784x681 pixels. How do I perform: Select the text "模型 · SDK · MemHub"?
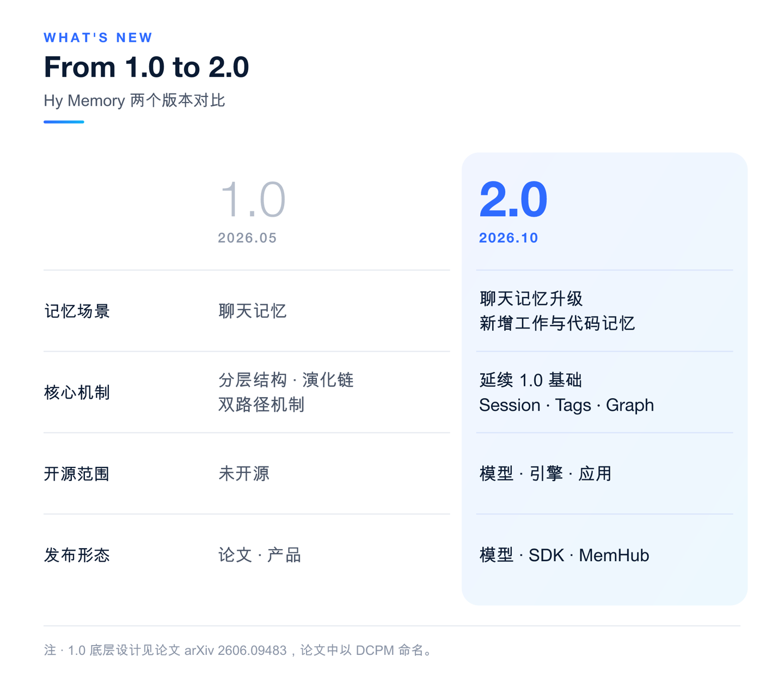pyautogui.click(x=564, y=555)
